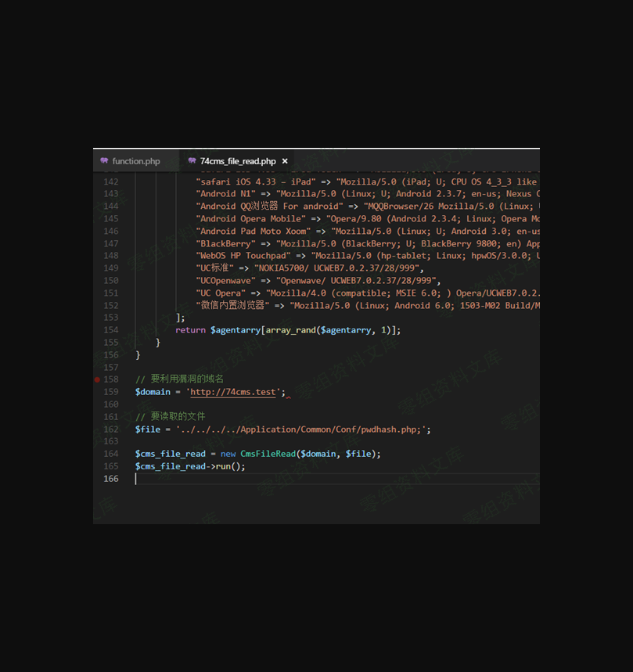Click the $domain variable on line 159
The width and height of the screenshot is (633, 672).
[153, 392]
